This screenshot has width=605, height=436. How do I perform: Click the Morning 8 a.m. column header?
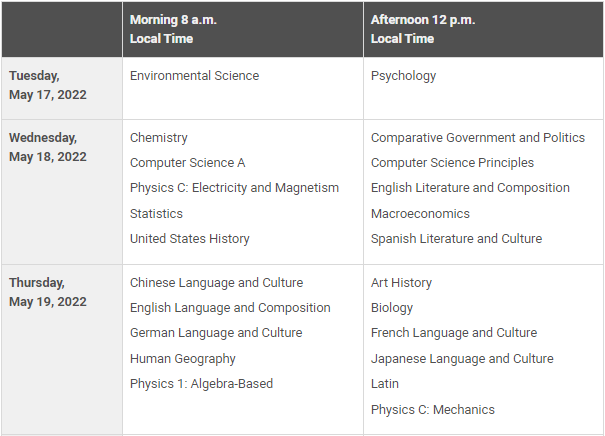(x=172, y=29)
